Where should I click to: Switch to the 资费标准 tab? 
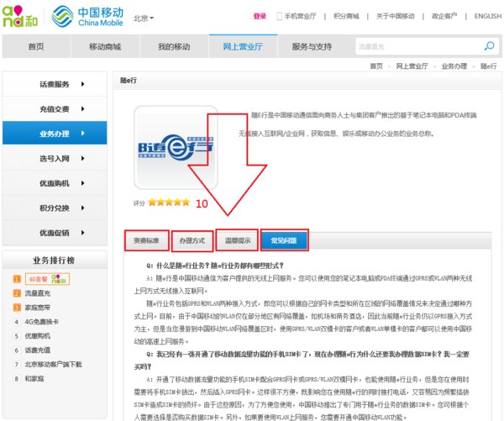pyautogui.click(x=146, y=240)
